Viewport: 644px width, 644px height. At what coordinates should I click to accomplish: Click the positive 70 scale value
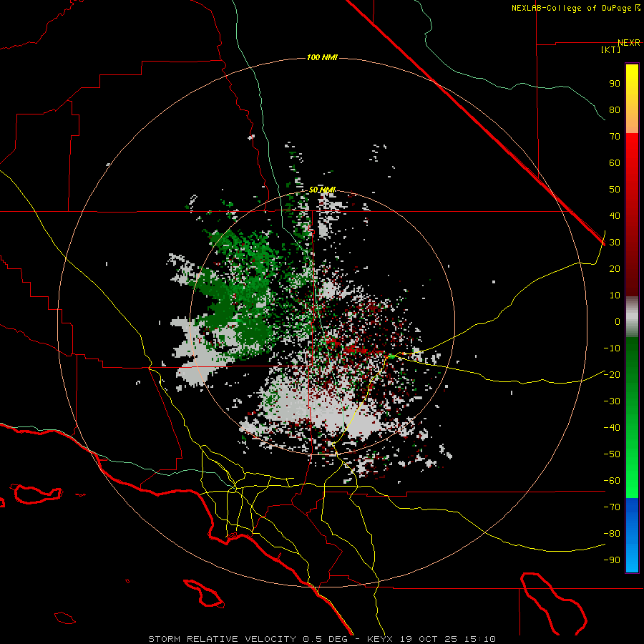pyautogui.click(x=615, y=137)
